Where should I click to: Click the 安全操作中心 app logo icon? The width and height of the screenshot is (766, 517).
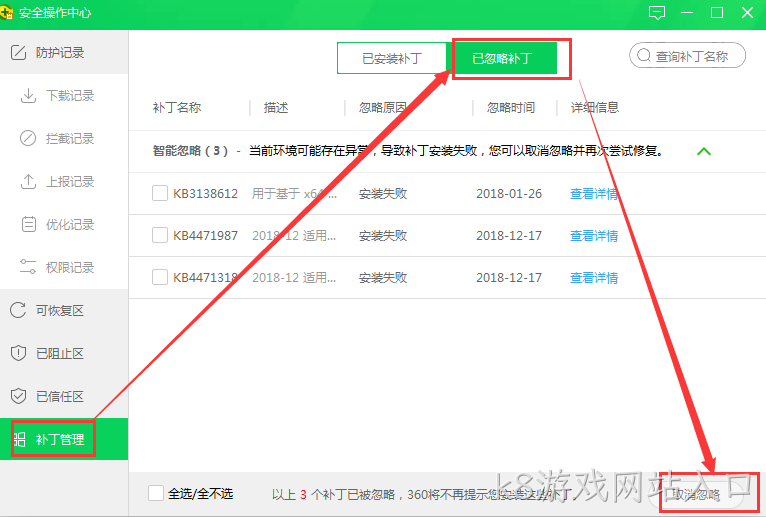tap(6, 13)
